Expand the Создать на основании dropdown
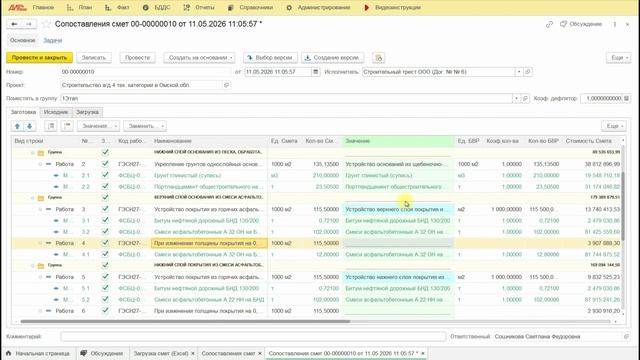This screenshot has height=360, width=640. tap(200, 58)
